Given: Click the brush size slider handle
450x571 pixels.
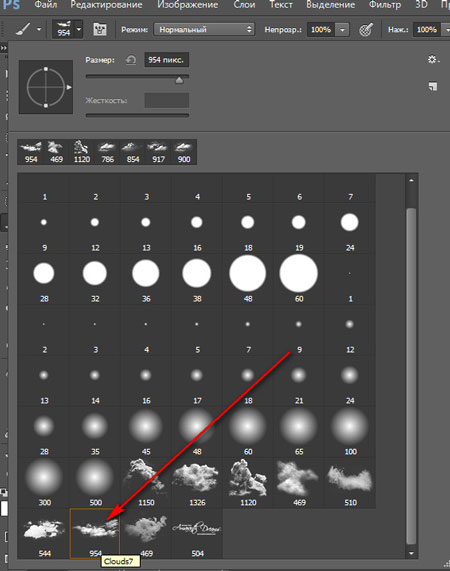Looking at the screenshot, I should [179, 80].
